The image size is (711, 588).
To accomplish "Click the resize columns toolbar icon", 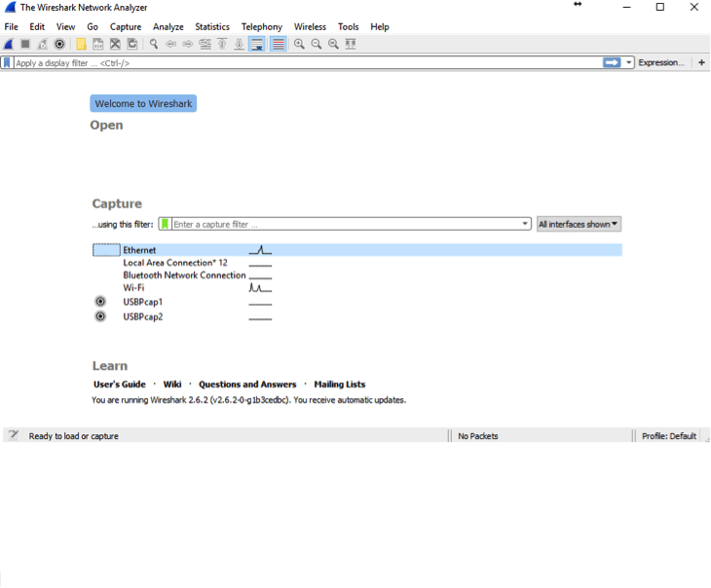I will 351,44.
